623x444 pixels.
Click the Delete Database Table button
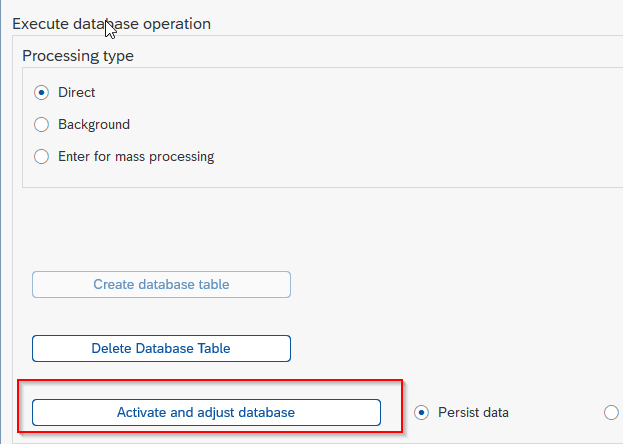click(x=161, y=349)
